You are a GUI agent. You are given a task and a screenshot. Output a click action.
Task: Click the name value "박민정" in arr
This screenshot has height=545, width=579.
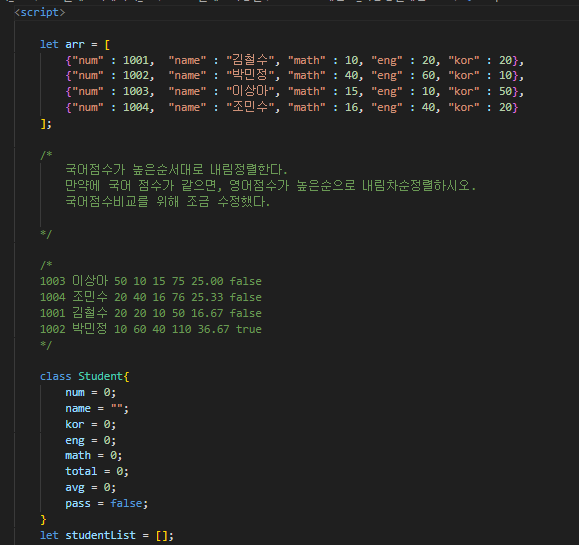point(250,75)
